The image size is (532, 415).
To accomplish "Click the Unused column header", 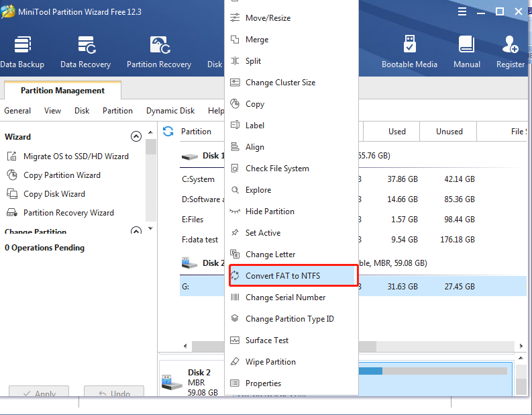I will coord(449,131).
